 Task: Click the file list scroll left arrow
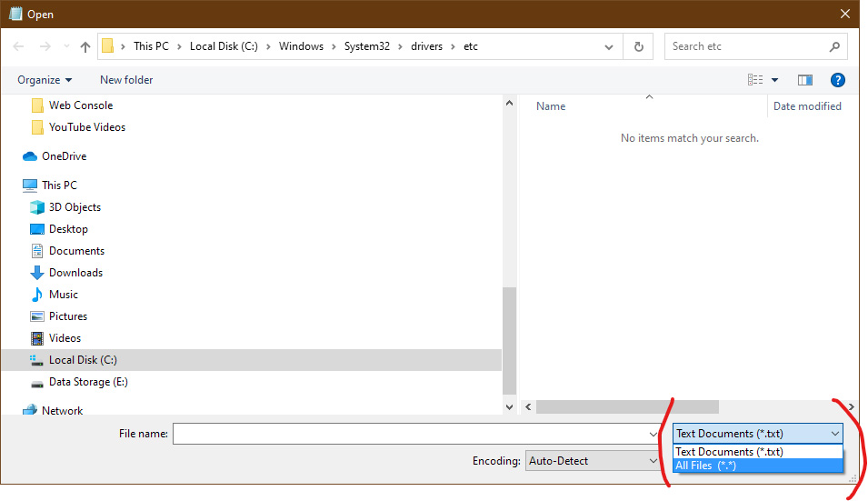coord(528,407)
